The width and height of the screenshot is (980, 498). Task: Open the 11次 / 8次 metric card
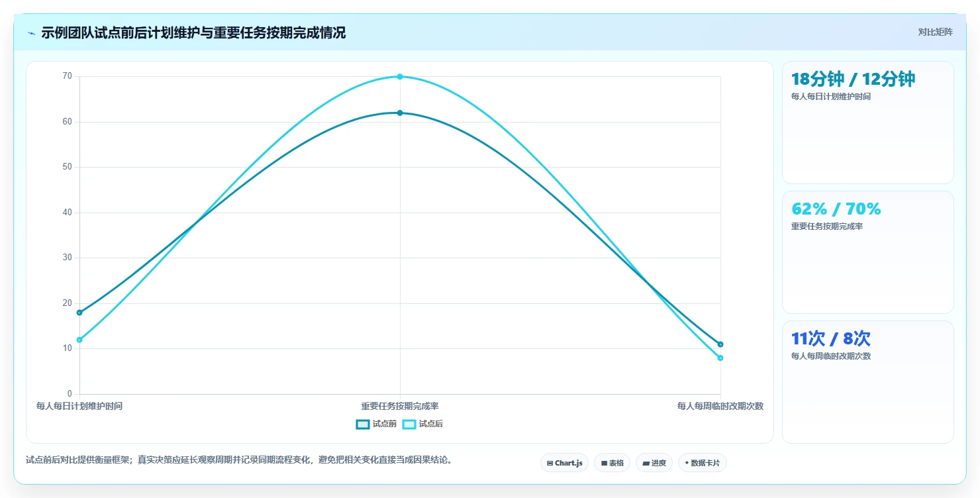pyautogui.click(x=868, y=382)
